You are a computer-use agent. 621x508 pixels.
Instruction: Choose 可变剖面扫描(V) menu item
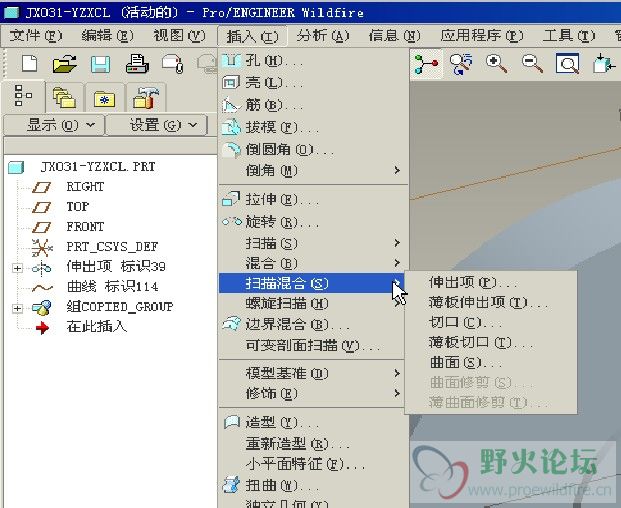312,345
